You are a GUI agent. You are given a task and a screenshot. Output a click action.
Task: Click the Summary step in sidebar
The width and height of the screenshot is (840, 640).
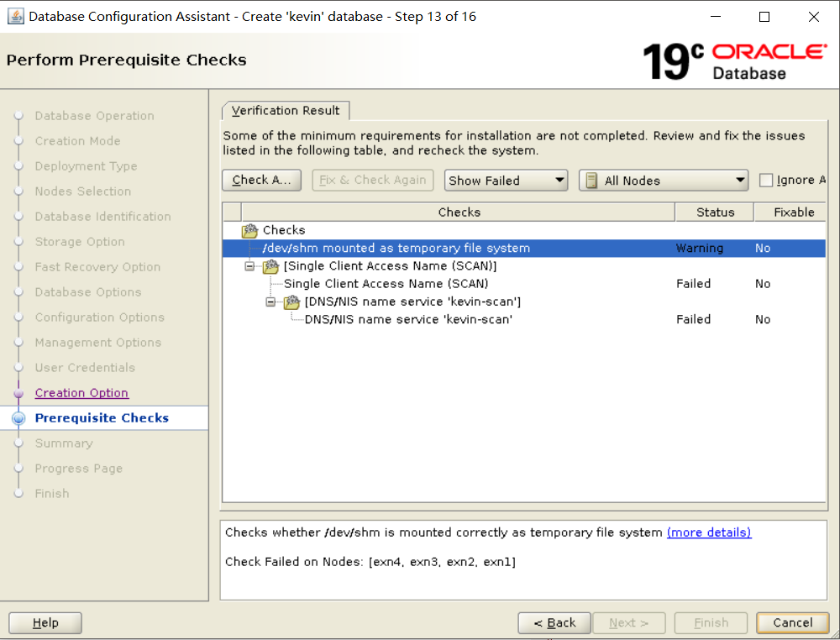[64, 443]
